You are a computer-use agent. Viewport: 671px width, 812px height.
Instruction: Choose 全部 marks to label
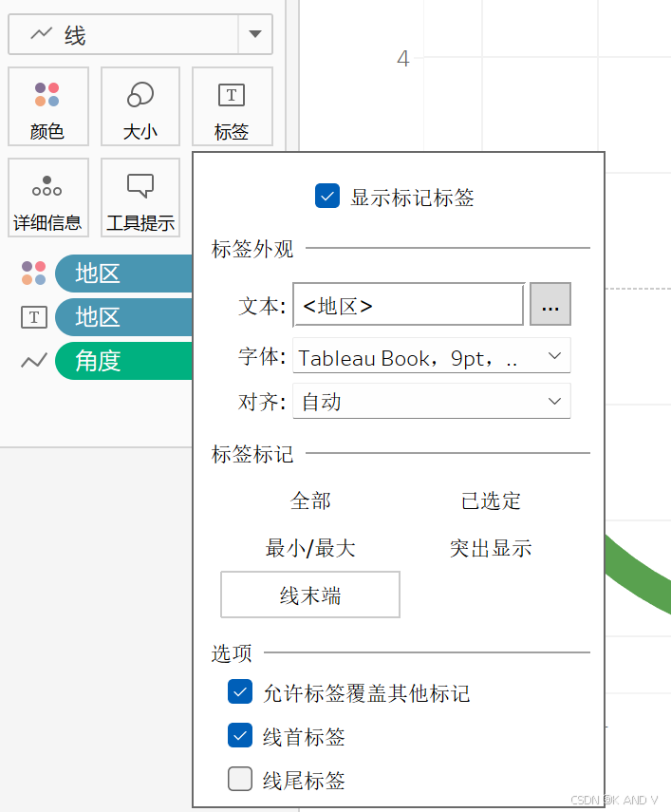coord(310,500)
